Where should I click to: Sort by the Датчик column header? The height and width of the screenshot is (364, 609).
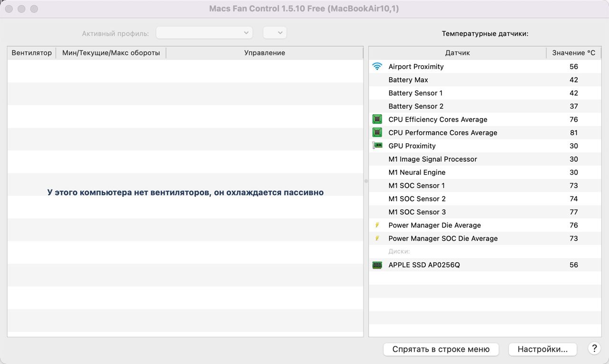point(458,53)
